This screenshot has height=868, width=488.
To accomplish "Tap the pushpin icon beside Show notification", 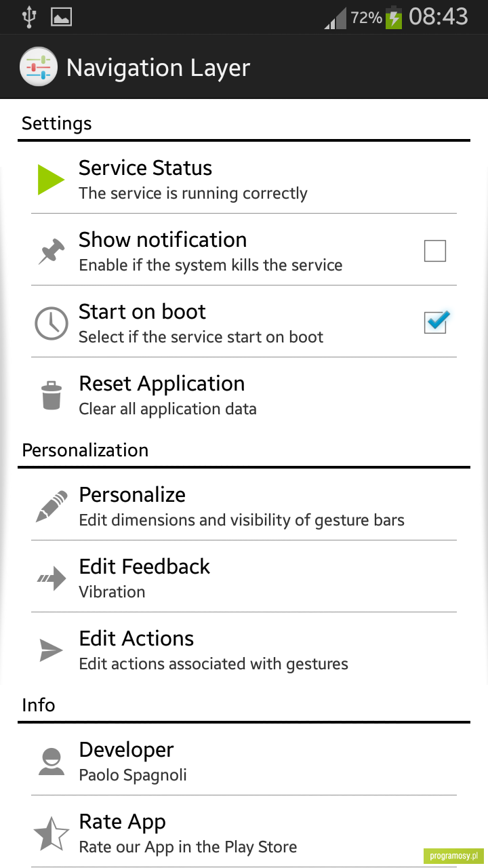I will click(52, 252).
